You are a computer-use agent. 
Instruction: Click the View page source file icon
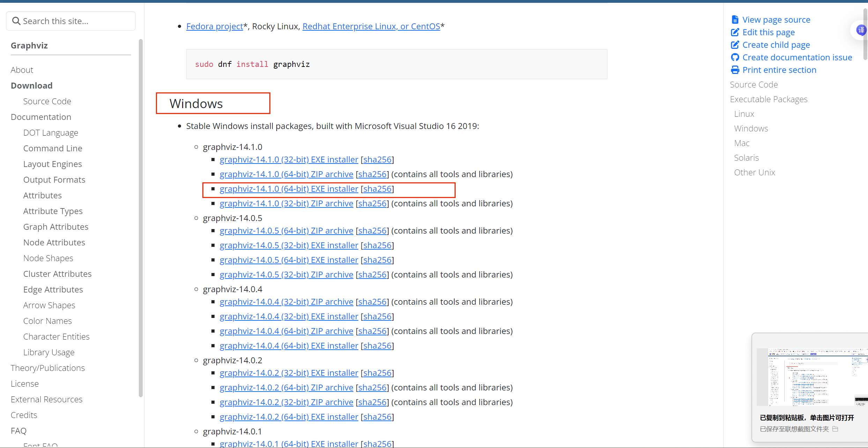tap(735, 20)
